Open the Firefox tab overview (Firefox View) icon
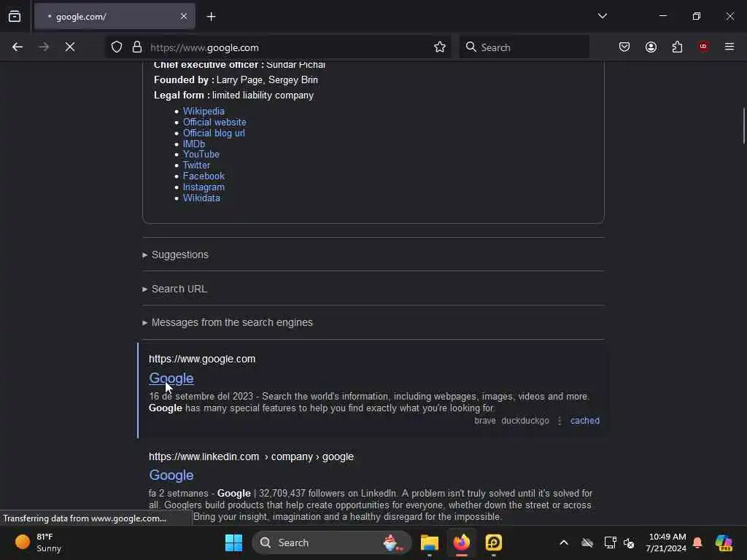Viewport: 747px width, 560px height. [15, 17]
